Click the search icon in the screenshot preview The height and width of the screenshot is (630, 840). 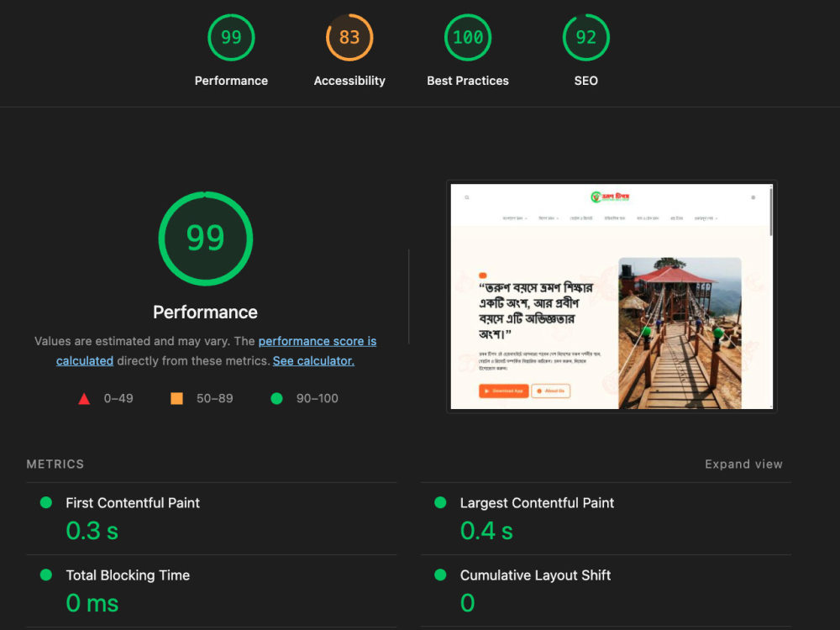(467, 197)
